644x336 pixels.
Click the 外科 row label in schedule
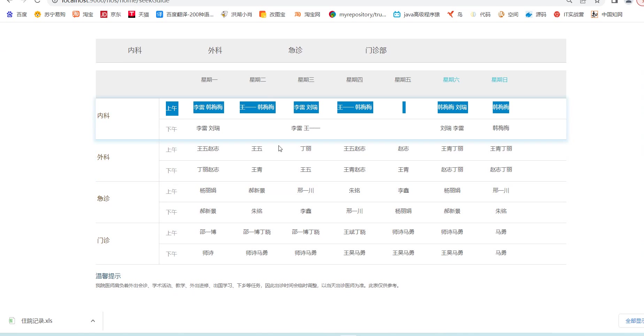pyautogui.click(x=103, y=157)
